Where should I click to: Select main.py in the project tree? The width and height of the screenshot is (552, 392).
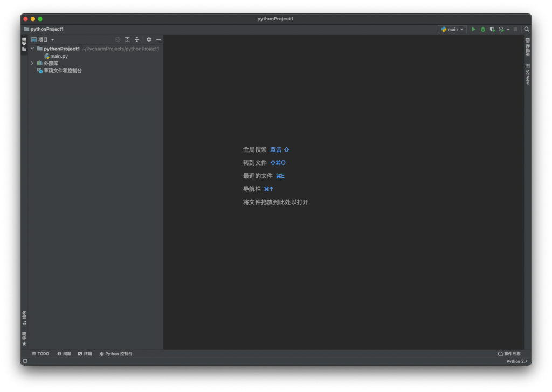[x=56, y=56]
